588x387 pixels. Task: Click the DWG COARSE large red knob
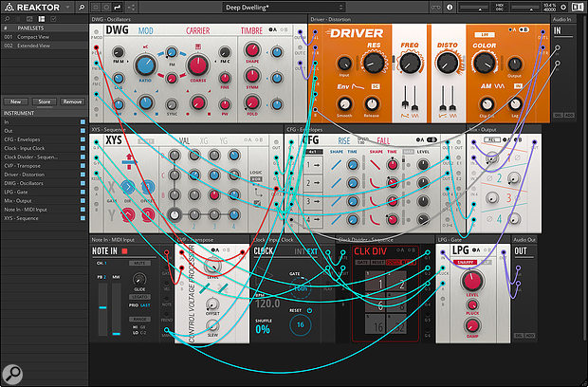click(197, 64)
